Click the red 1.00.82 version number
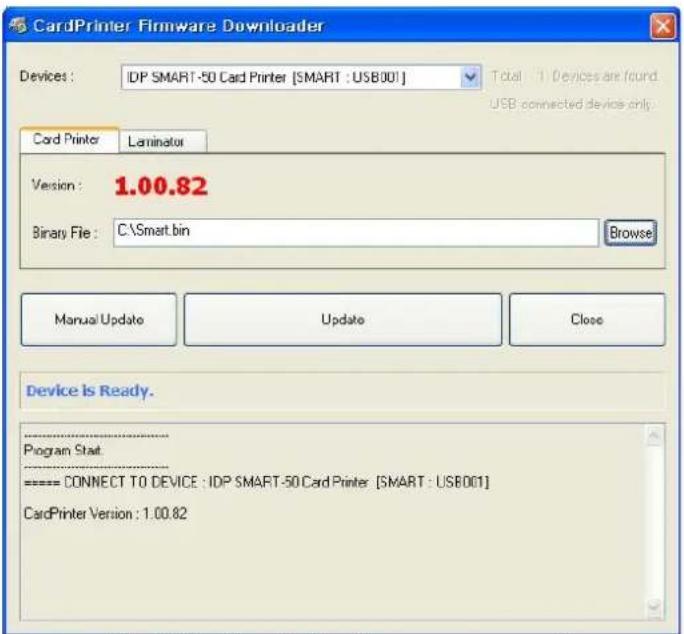This screenshot has height=634, width=684. point(161,186)
